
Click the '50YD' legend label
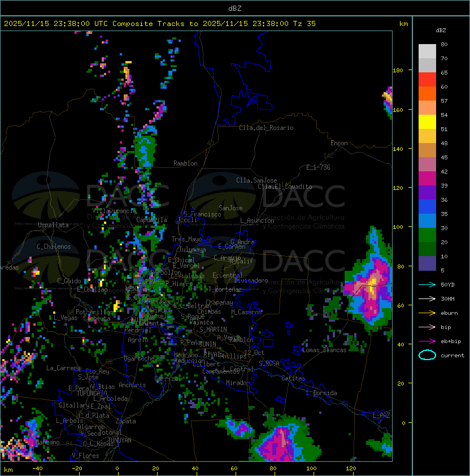pos(447,285)
